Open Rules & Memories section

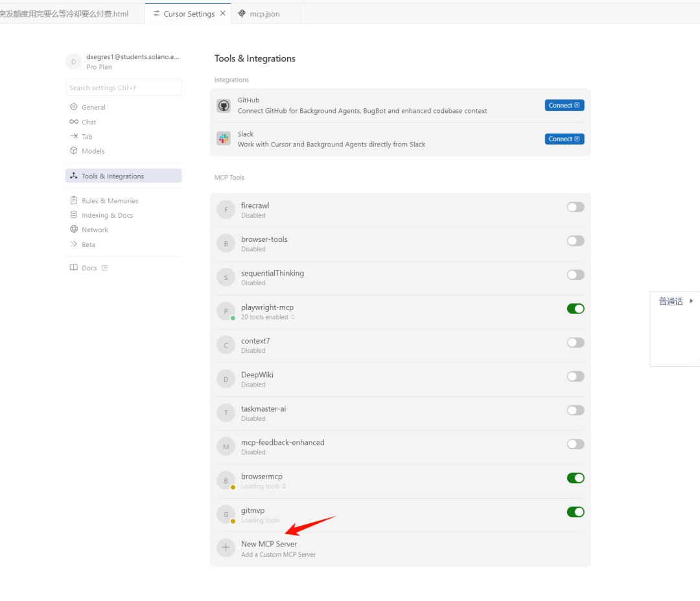(x=124, y=200)
